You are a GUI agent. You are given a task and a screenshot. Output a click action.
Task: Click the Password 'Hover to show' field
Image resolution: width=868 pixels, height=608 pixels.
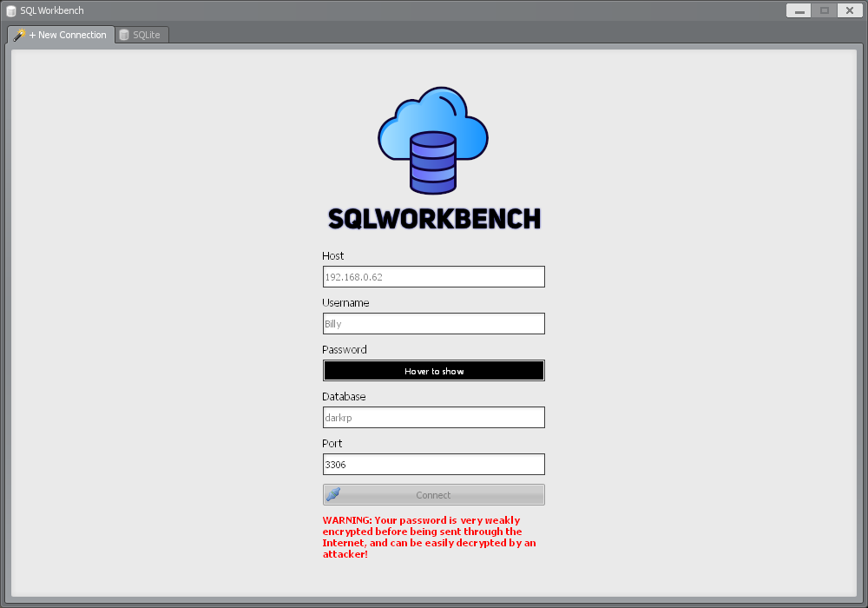pos(433,371)
